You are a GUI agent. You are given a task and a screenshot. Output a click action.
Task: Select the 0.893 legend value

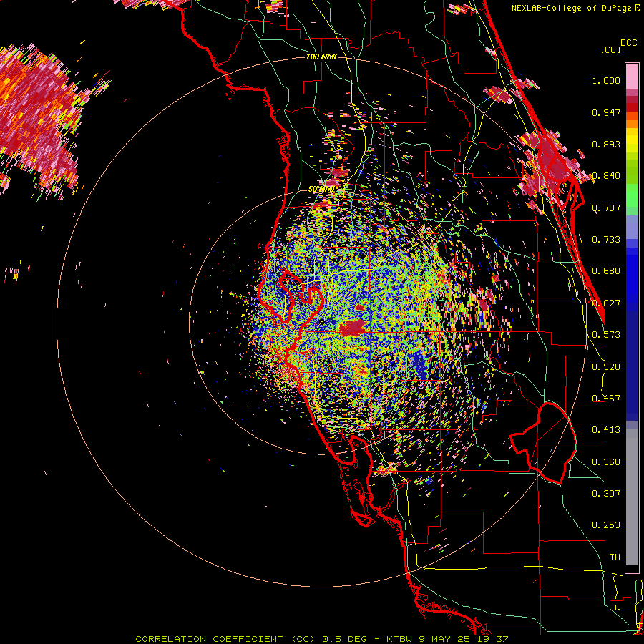[x=606, y=144]
